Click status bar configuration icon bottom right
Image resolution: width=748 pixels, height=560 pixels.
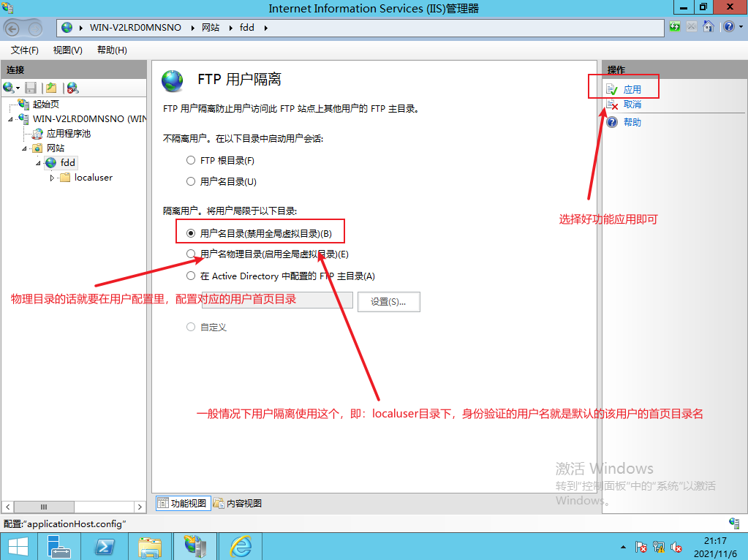[x=734, y=523]
